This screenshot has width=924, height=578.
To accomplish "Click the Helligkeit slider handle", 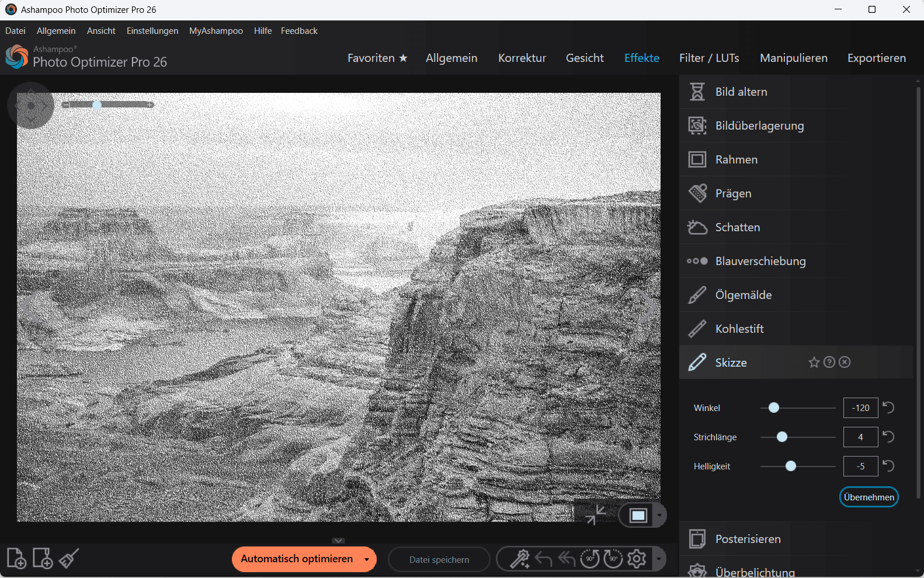I will [791, 466].
